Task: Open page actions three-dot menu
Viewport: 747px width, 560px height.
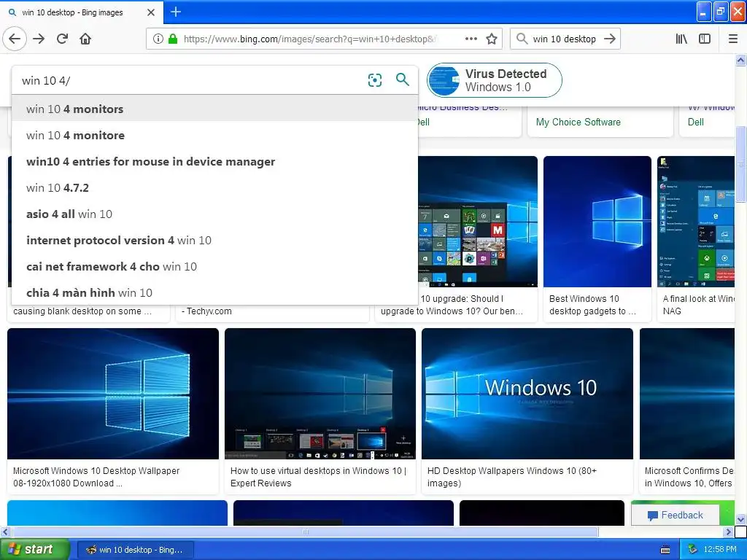Action: click(471, 39)
